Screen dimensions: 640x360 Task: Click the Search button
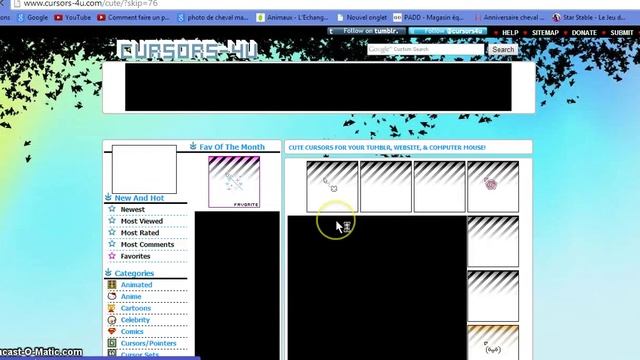503,49
